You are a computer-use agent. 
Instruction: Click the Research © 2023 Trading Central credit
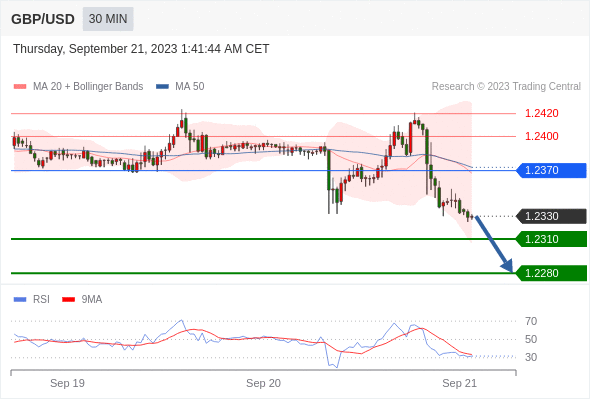506,87
